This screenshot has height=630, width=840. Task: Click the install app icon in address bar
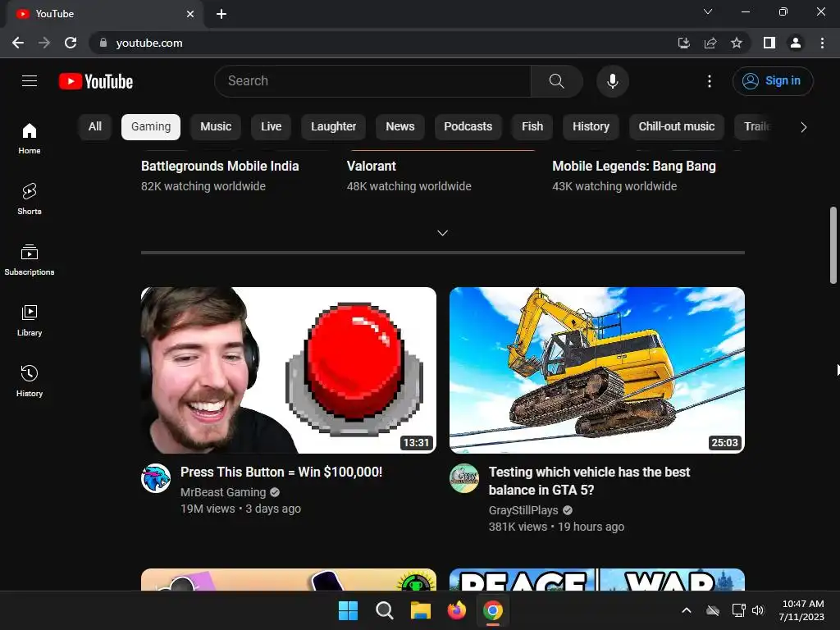[683, 43]
